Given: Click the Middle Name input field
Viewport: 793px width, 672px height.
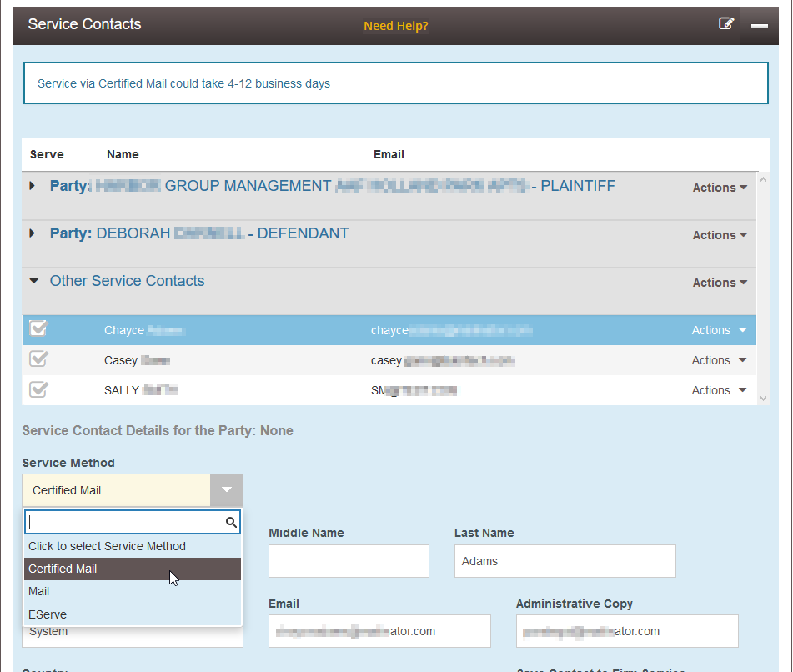Looking at the screenshot, I should (349, 561).
